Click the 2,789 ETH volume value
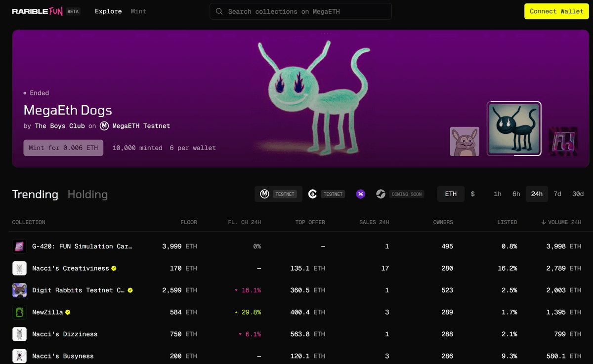The height and width of the screenshot is (364, 593). pyautogui.click(x=564, y=268)
